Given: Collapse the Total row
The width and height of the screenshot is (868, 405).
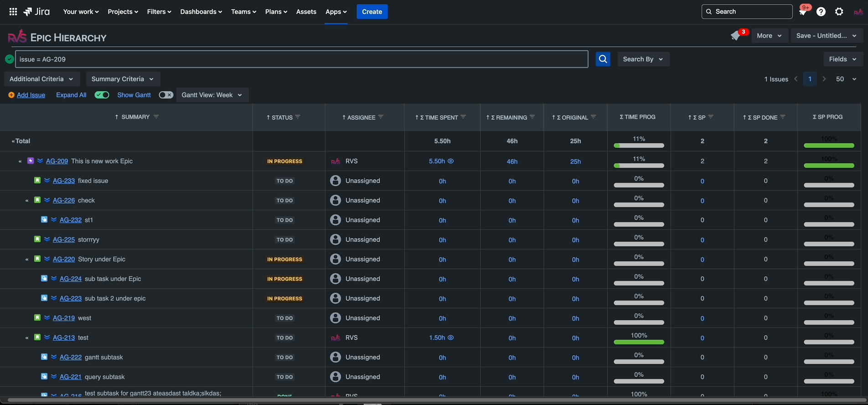Looking at the screenshot, I should coord(13,141).
